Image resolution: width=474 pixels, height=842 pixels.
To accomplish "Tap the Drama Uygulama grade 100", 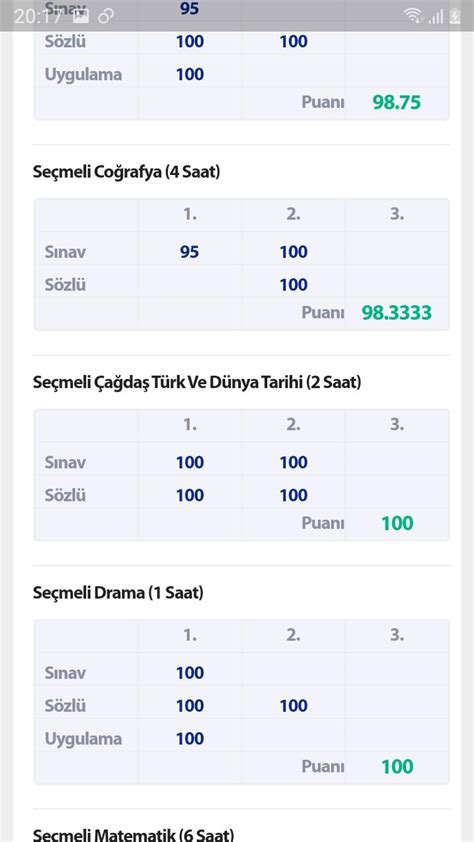I will coord(190,739).
